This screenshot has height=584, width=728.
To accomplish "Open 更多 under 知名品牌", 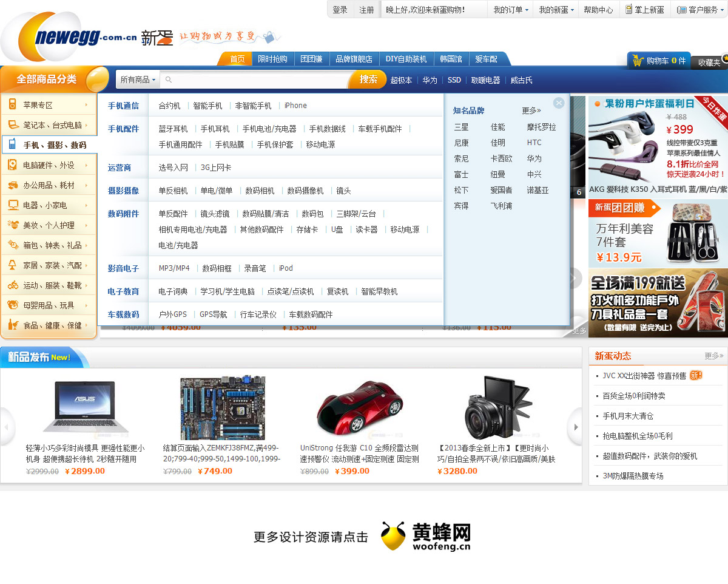I will click(531, 110).
